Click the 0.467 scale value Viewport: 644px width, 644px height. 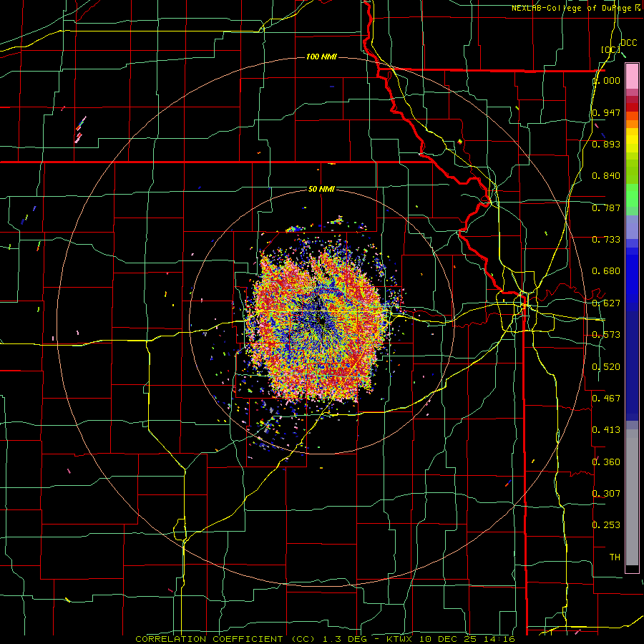tap(606, 399)
